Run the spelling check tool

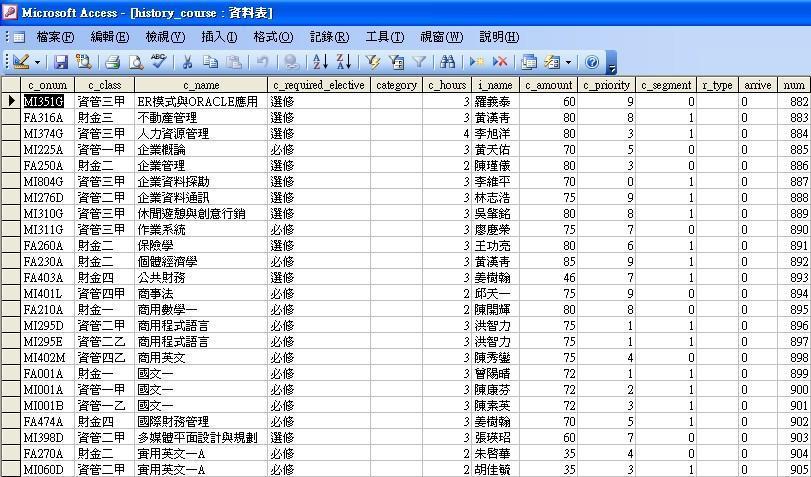158,62
